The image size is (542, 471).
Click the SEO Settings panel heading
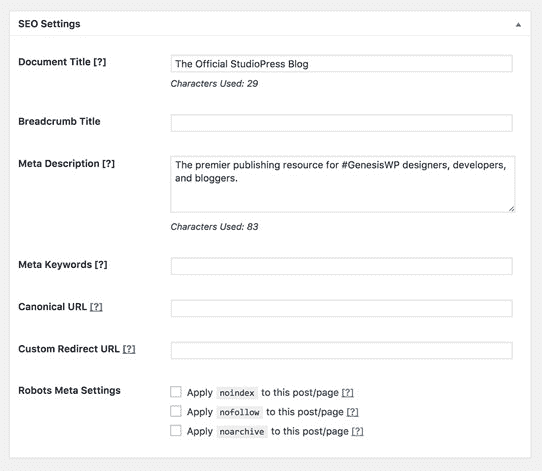pos(49,24)
